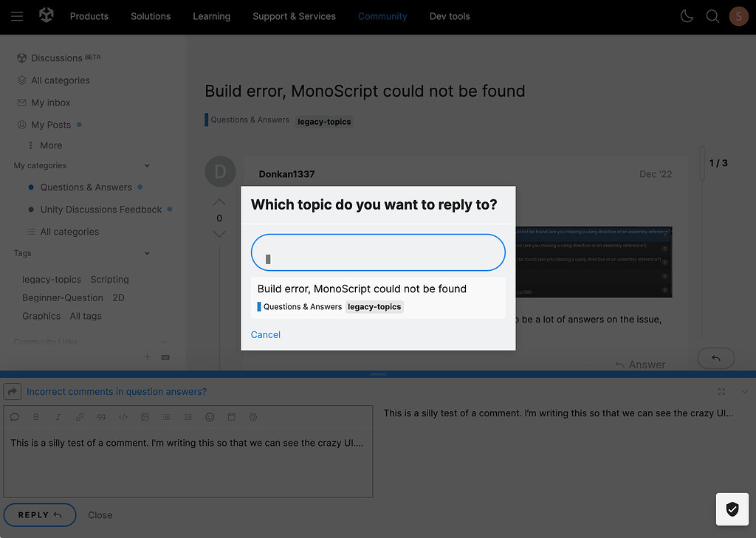Open the share icon beside the draft title
The image size is (756, 538).
tap(12, 391)
